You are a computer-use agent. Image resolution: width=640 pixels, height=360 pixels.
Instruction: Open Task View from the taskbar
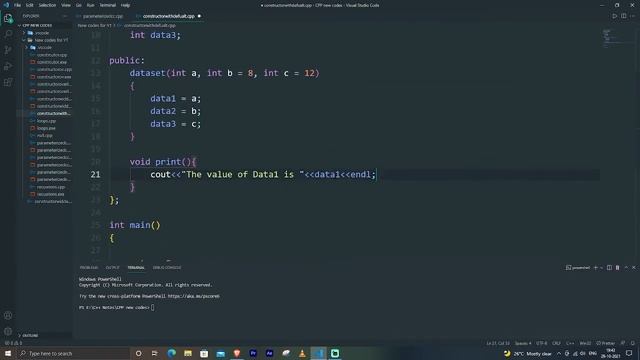(x=155, y=353)
